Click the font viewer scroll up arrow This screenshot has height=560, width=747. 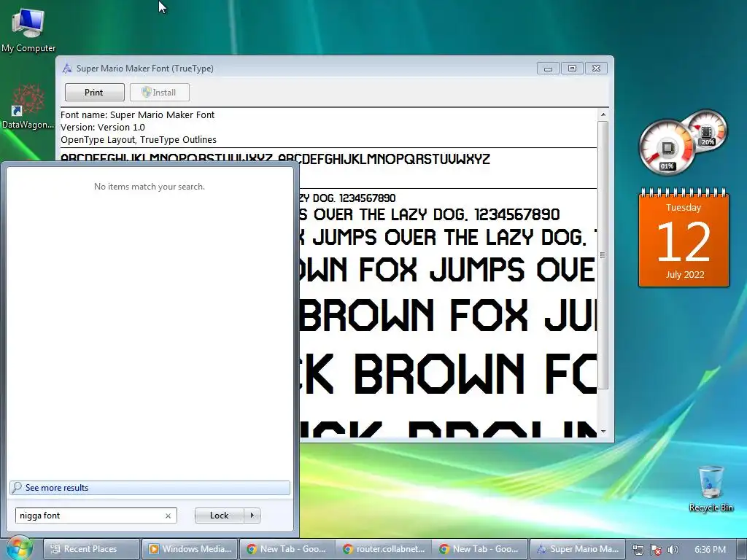[603, 114]
